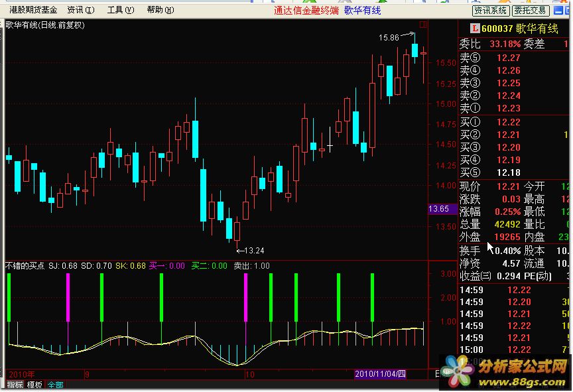Open the 港股期货基金 menu
Image resolution: width=573 pixels, height=392 pixels.
33,10
